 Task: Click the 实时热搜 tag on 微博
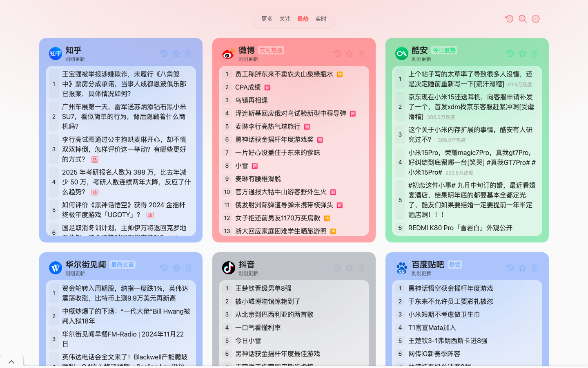[x=271, y=50]
